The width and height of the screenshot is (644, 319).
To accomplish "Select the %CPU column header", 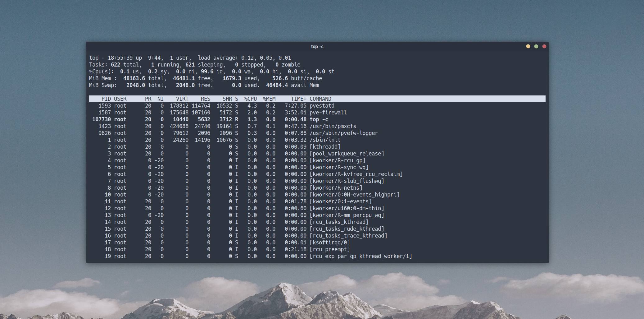I will coord(250,99).
